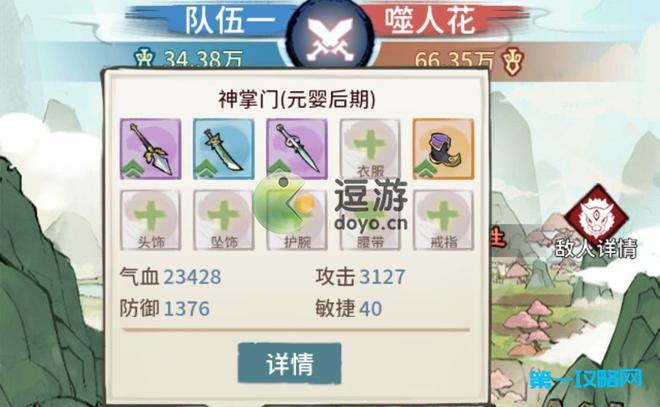Add equipment to the 护腕 slot
660x407 pixels.
point(297,220)
